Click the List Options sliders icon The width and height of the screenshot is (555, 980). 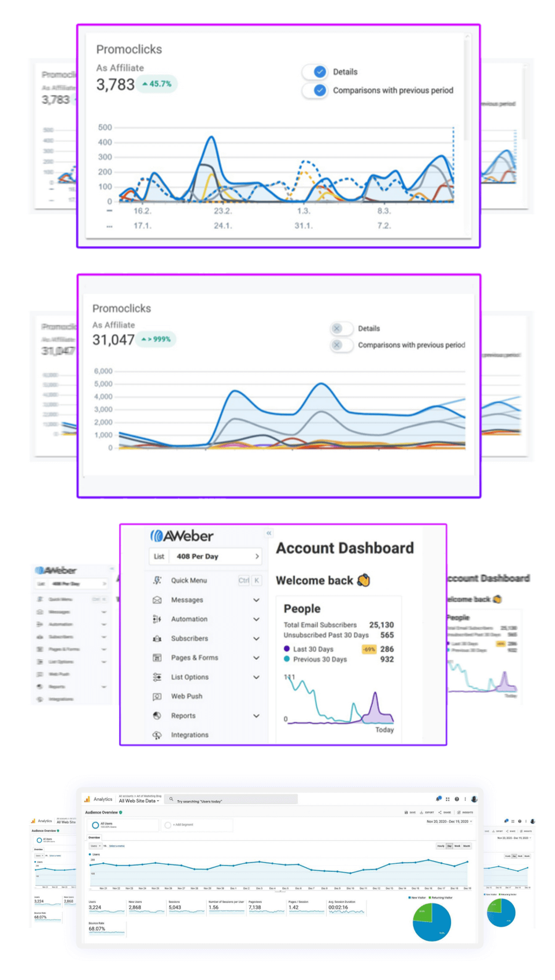[x=157, y=677]
